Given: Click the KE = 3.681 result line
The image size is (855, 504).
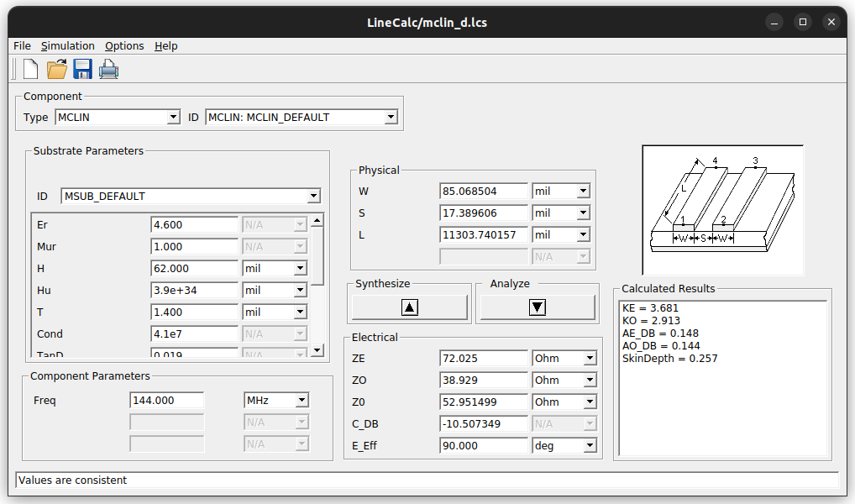Looking at the screenshot, I should 650,308.
